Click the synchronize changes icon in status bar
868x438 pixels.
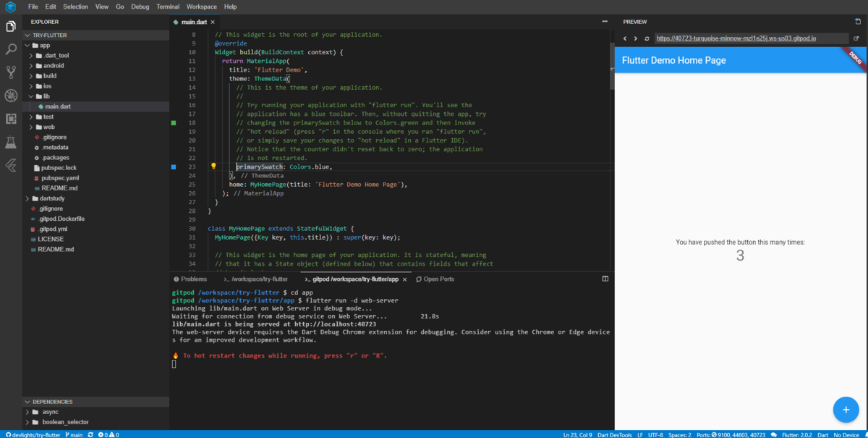pos(90,434)
